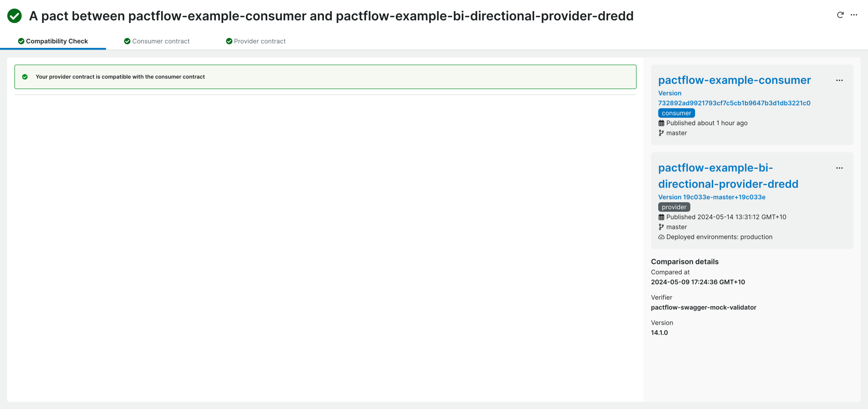868x409 pixels.
Task: Click the check icon on Consumer contract tab
Action: coord(127,41)
